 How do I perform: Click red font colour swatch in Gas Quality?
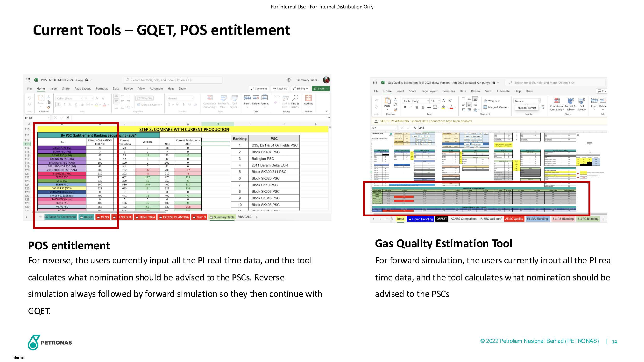pos(451,107)
